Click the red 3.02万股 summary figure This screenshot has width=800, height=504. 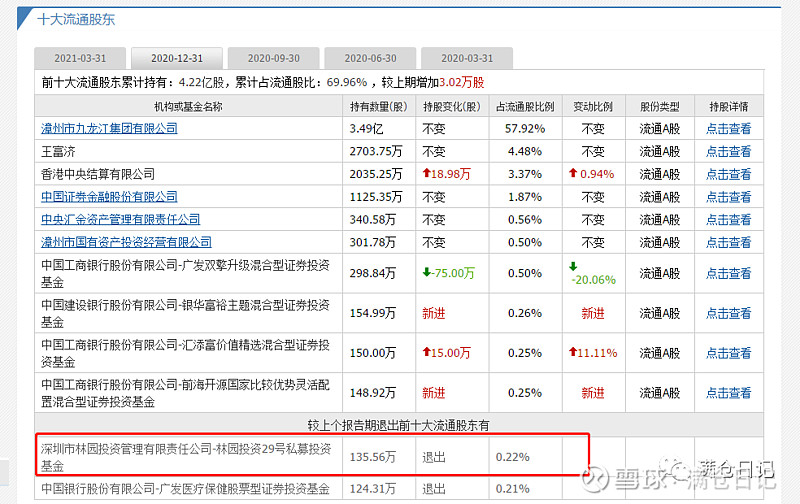click(462, 83)
